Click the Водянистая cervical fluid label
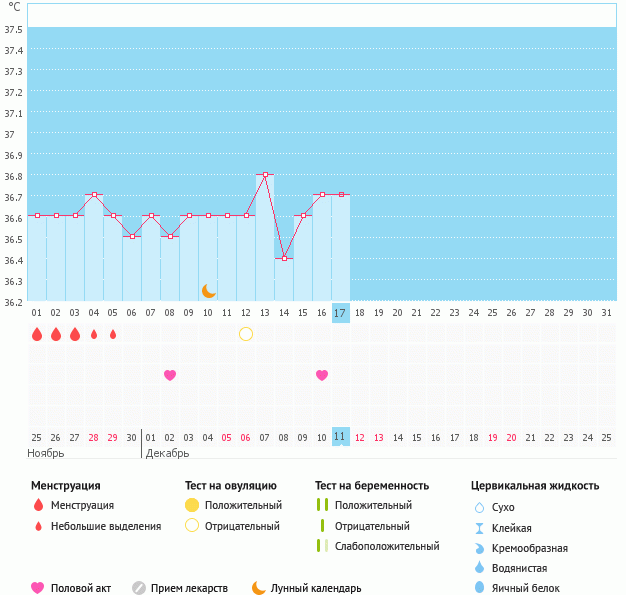 (x=521, y=567)
